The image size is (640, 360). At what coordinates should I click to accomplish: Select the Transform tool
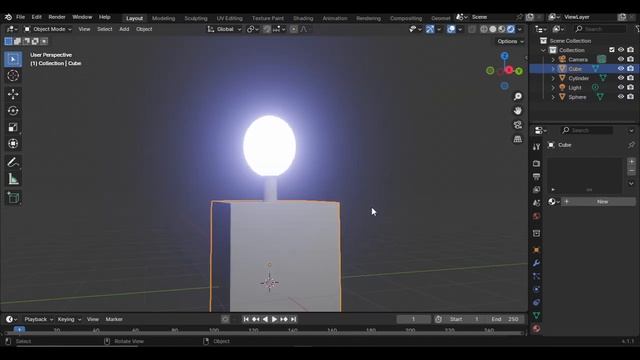[x=13, y=143]
